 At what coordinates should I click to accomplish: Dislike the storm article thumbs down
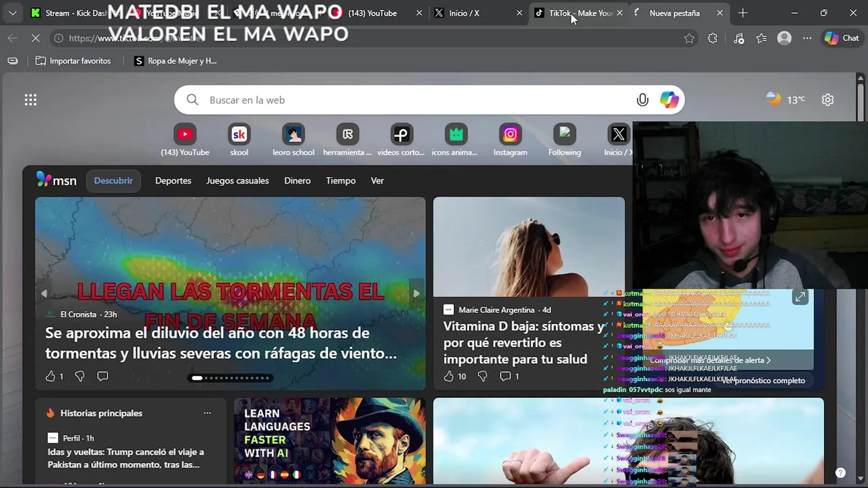click(79, 376)
